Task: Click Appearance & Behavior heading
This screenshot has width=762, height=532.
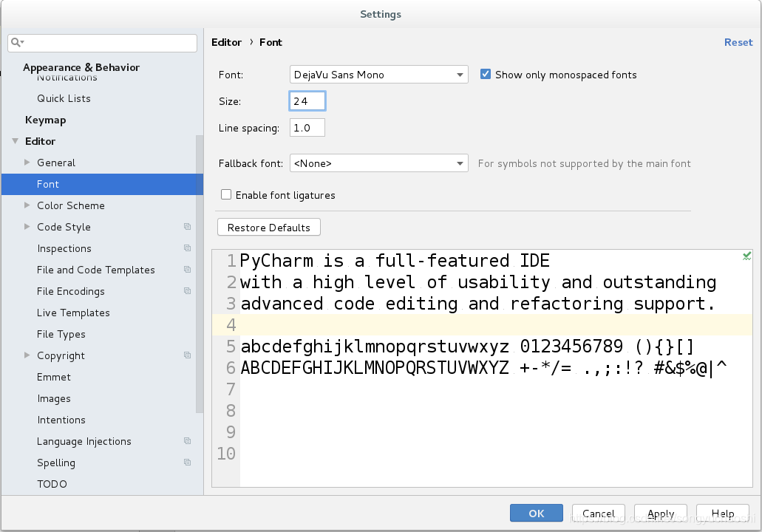Action: tap(81, 67)
